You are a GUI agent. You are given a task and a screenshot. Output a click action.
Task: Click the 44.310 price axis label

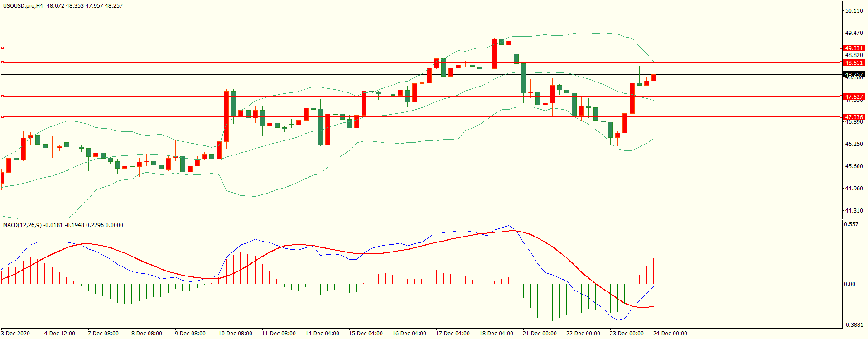point(854,210)
